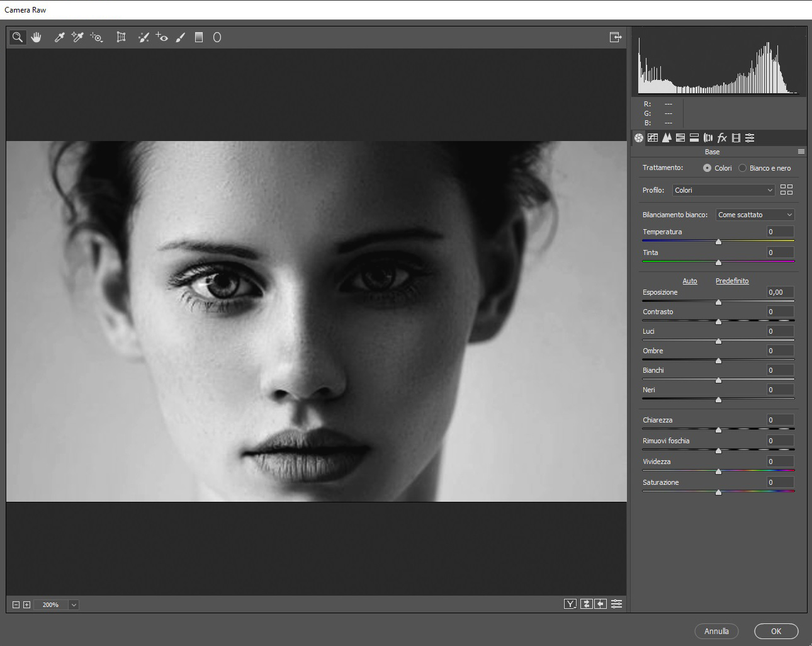Open the Bilanciamento bianco dropdown

tap(755, 215)
